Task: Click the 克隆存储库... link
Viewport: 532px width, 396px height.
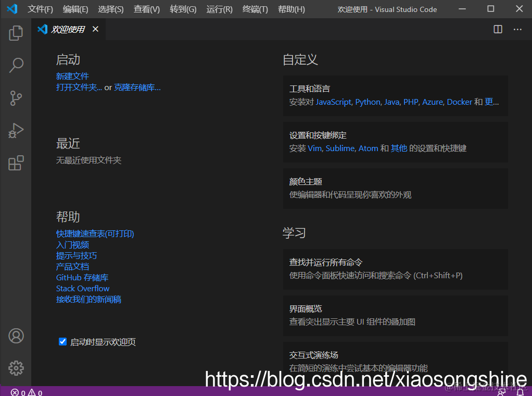Action: tap(137, 88)
